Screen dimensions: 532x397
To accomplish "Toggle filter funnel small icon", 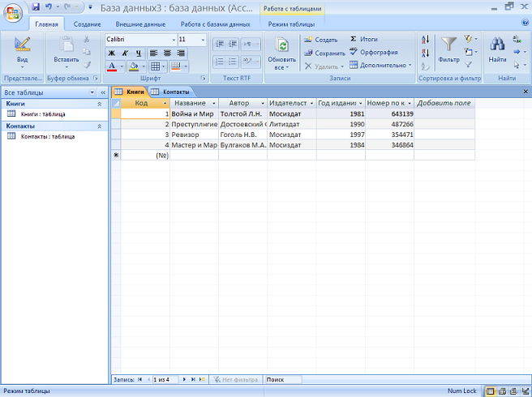I will [x=468, y=65].
